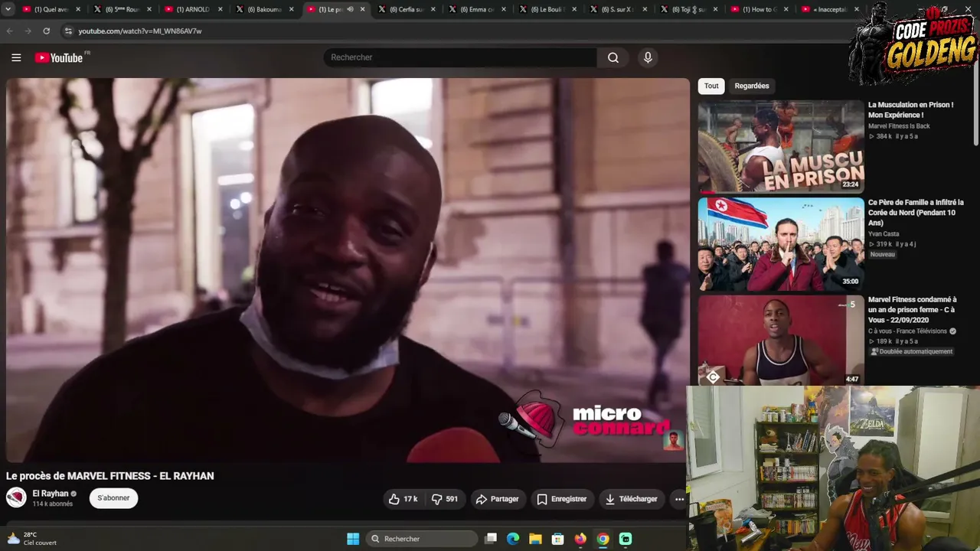
Task: Click the Partager share button
Action: 497,499
